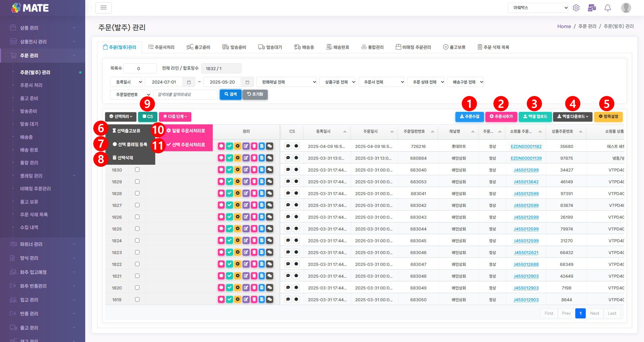Go to the Next pagination page

(x=594, y=313)
